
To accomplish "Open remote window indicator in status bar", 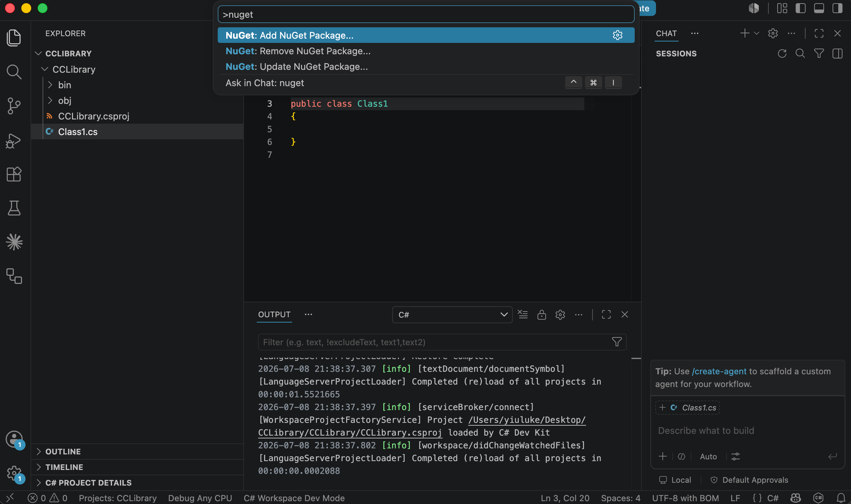I will pyautogui.click(x=10, y=498).
